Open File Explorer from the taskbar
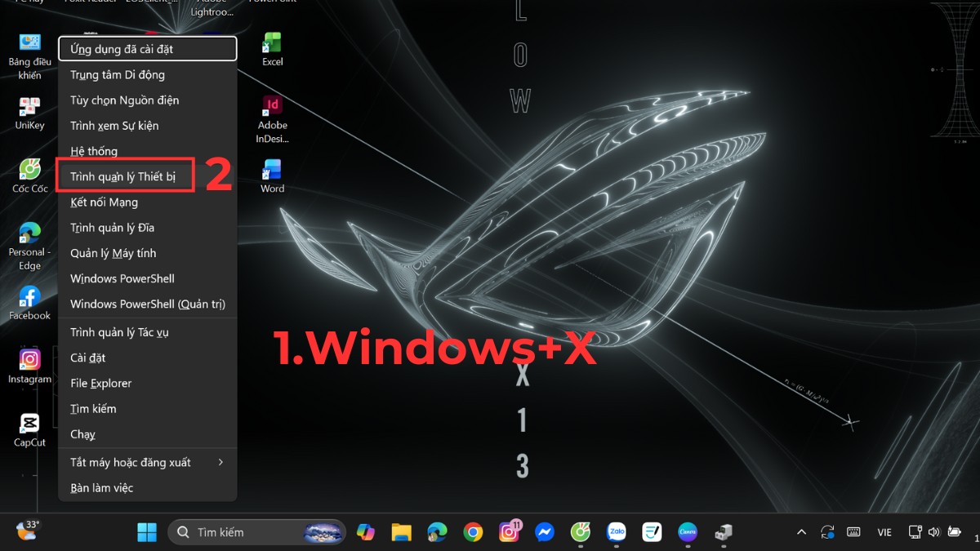The width and height of the screenshot is (980, 551). coord(400,532)
